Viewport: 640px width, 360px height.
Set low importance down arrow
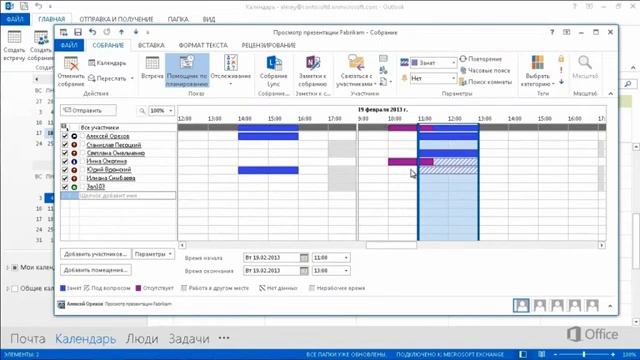tap(561, 82)
